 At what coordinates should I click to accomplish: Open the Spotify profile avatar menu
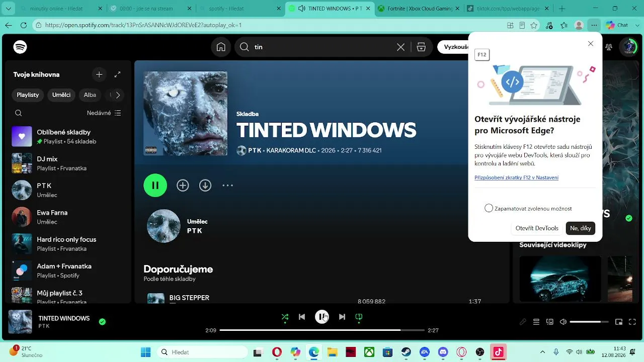(x=629, y=47)
